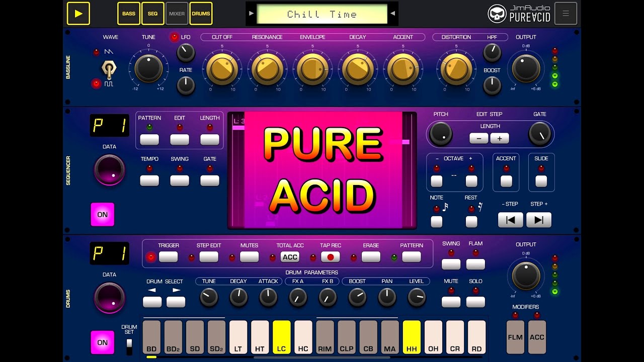Screen dimensions: 644x362
Task: Raise octave with the OCTAVE plus button
Action: 471,181
